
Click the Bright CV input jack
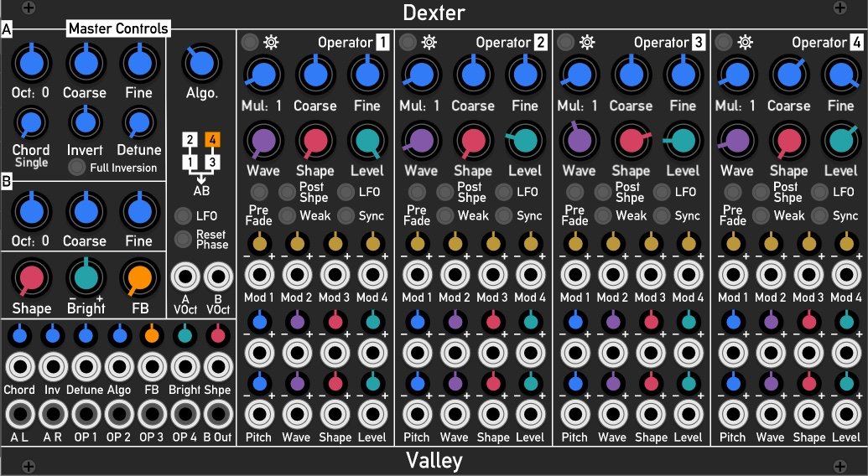coord(185,366)
